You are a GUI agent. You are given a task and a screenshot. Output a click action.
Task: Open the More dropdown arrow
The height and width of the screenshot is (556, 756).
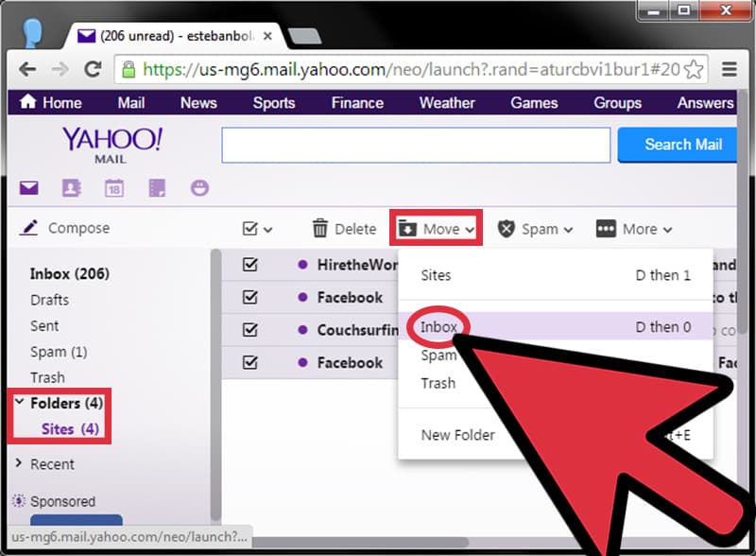click(x=667, y=230)
